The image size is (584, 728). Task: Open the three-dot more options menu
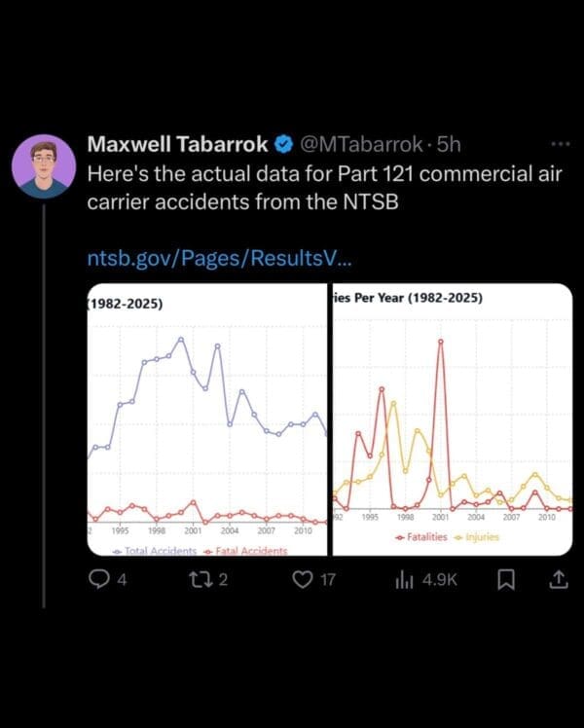point(560,144)
